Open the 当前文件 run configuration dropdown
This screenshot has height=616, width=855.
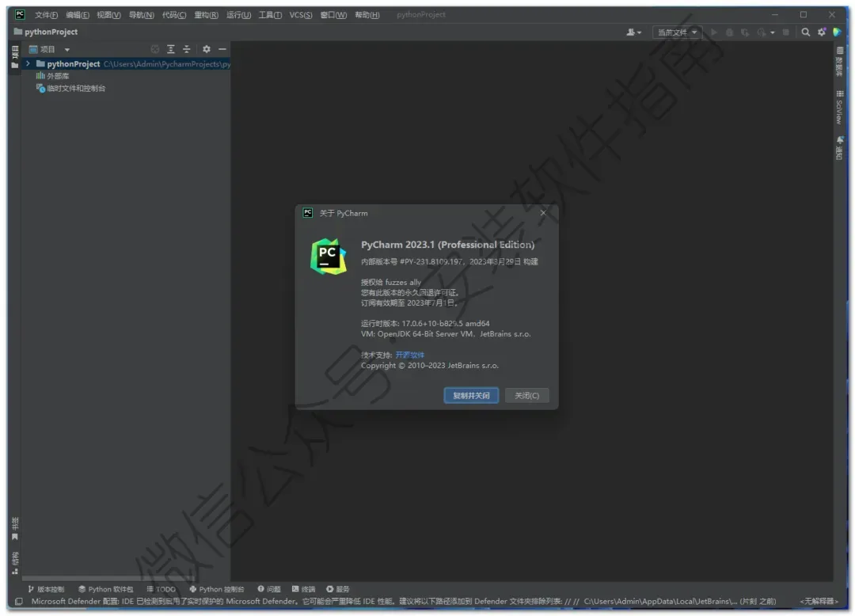coord(677,32)
